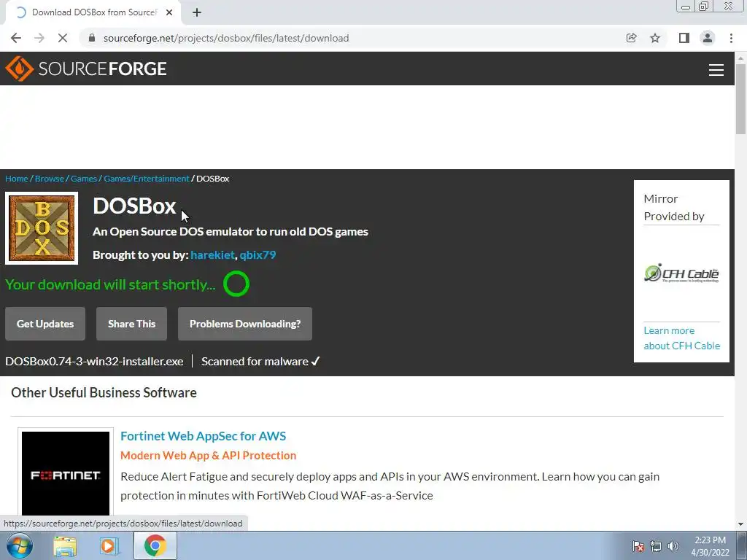Click the Fortinet ad image
Image resolution: width=747 pixels, height=560 pixels.
click(x=66, y=473)
